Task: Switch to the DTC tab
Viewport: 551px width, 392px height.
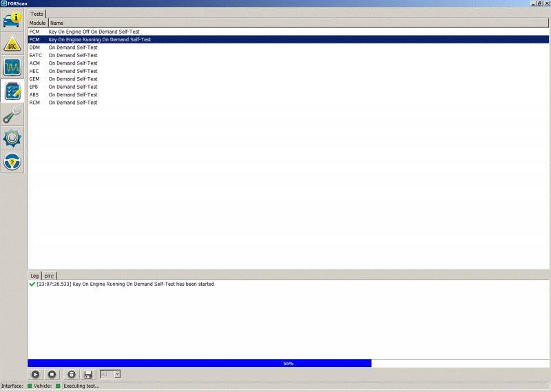Action: pyautogui.click(x=49, y=276)
